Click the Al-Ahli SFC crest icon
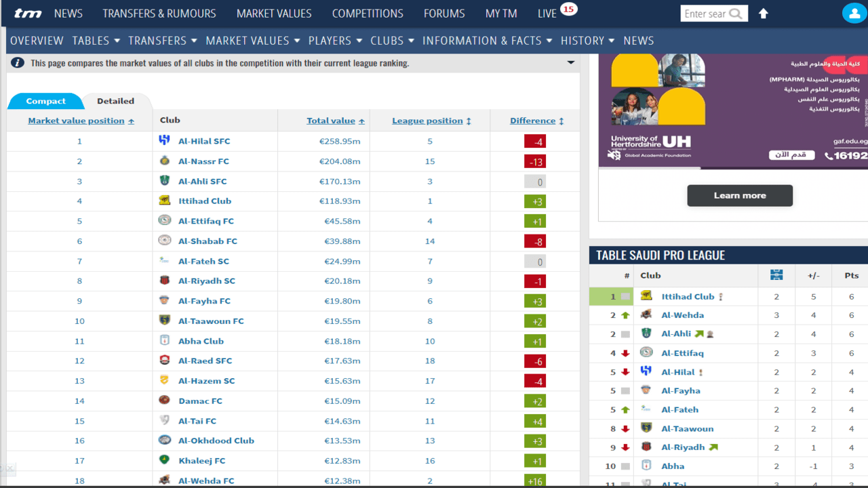 [164, 180]
